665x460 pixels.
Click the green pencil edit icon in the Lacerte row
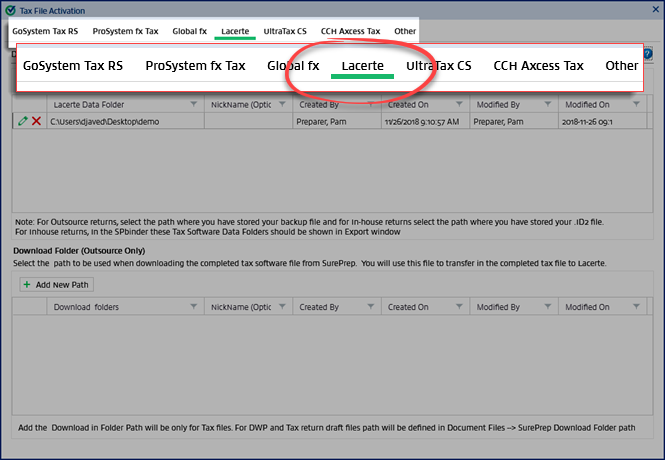(x=22, y=121)
